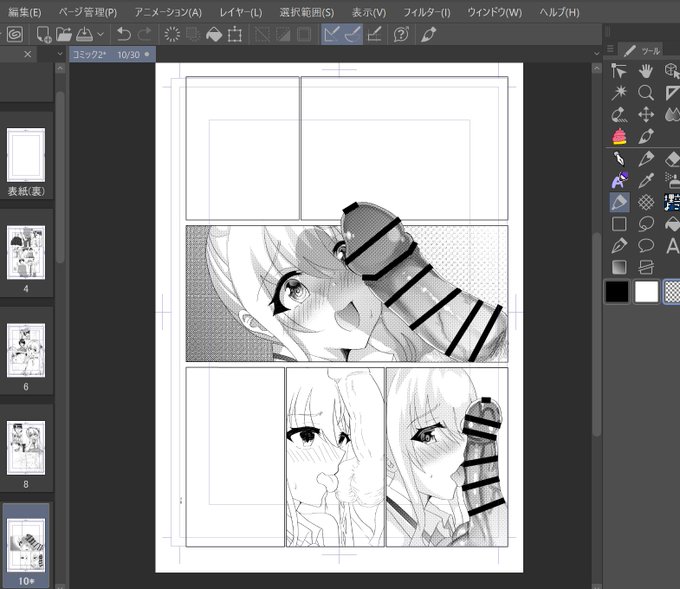This screenshot has width=680, height=589.
Task: Select page 10* thumbnail in page manager
Action: coord(26,546)
